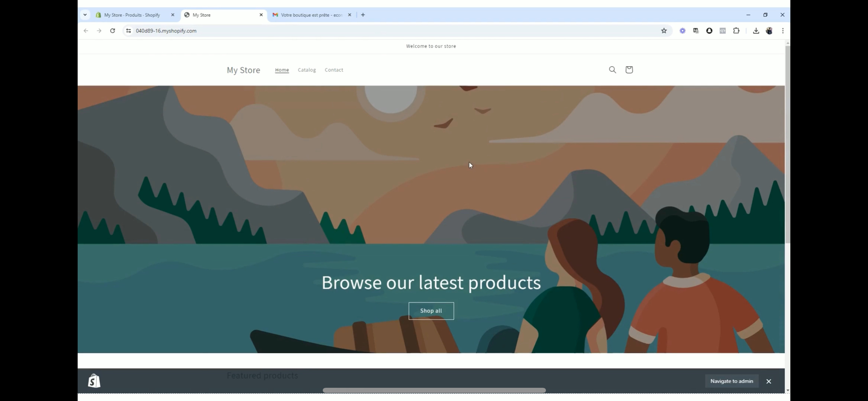Viewport: 868px width, 401px height.
Task: Open the shopping cart icon
Action: [629, 70]
